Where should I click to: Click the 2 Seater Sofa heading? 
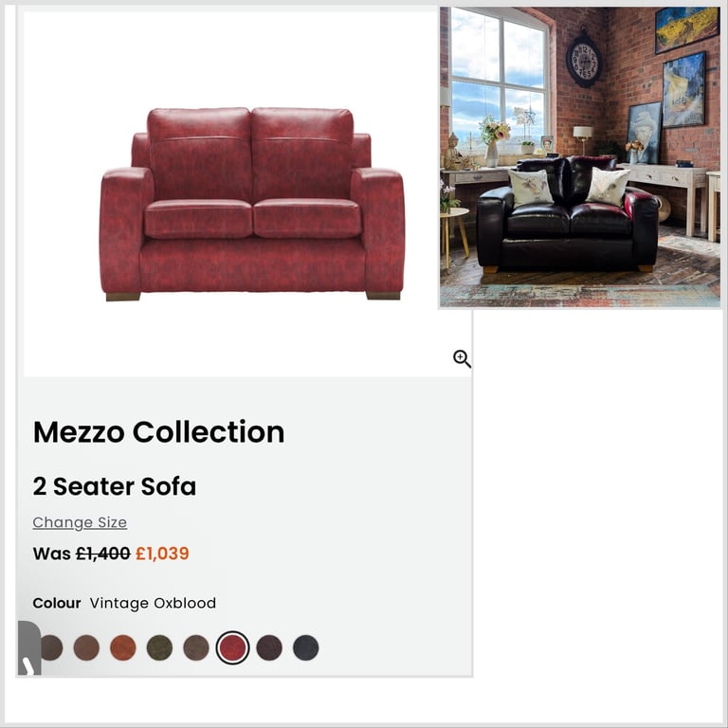point(114,486)
